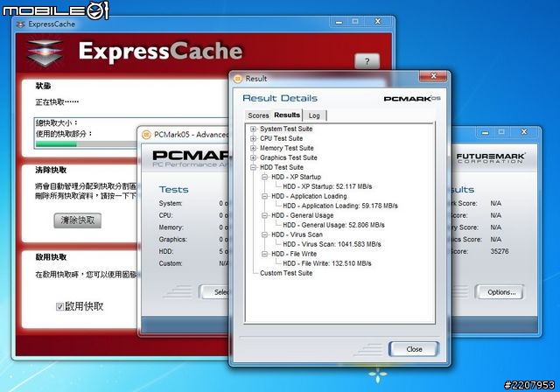Collapse the HDD - Application Loading node

[x=264, y=196]
